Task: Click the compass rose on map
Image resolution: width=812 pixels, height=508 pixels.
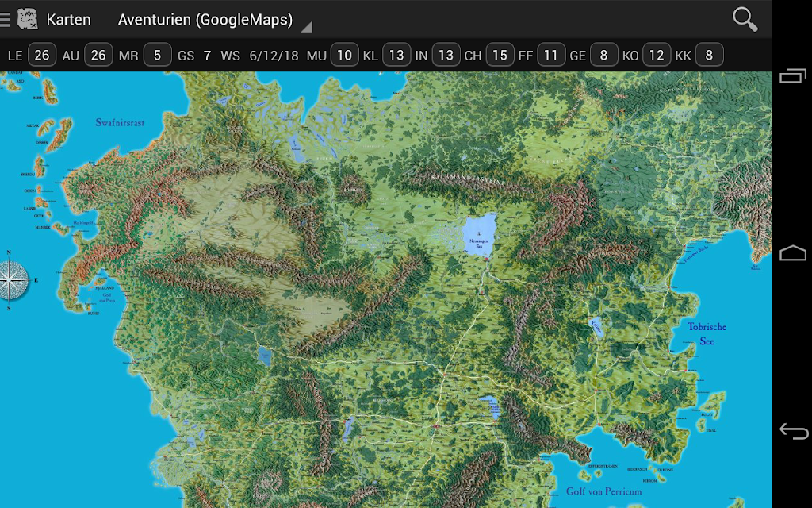Action: tap(11, 280)
